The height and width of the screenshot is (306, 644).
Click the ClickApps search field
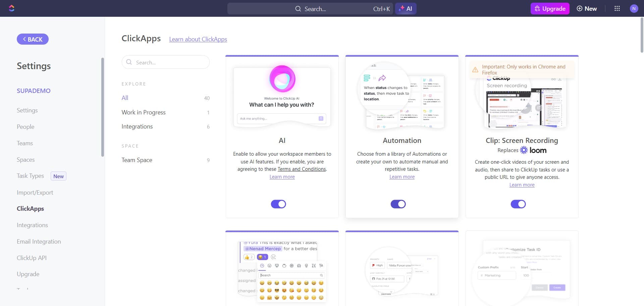click(165, 62)
